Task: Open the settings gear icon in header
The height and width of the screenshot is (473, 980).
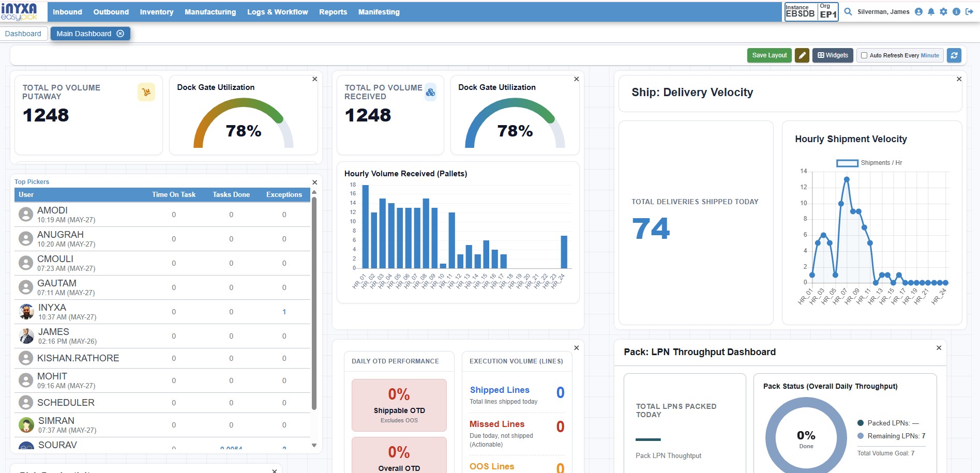Action: point(943,11)
